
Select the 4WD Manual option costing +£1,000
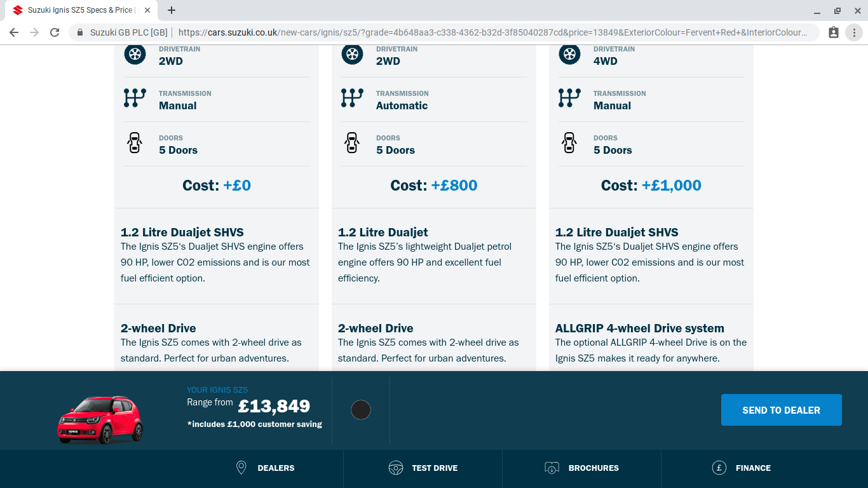651,186
